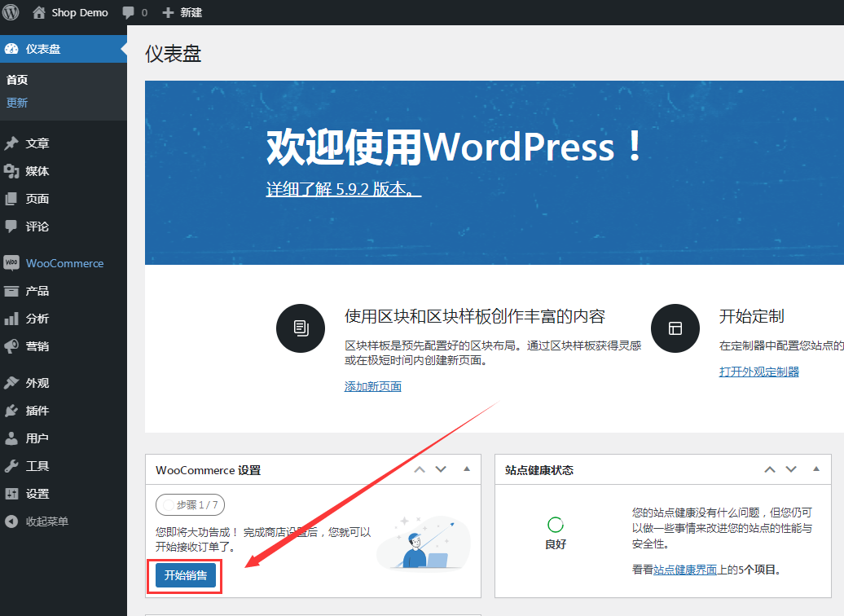Click the Shop Demo site name
Image resolution: width=844 pixels, height=616 pixels.
(80, 12)
